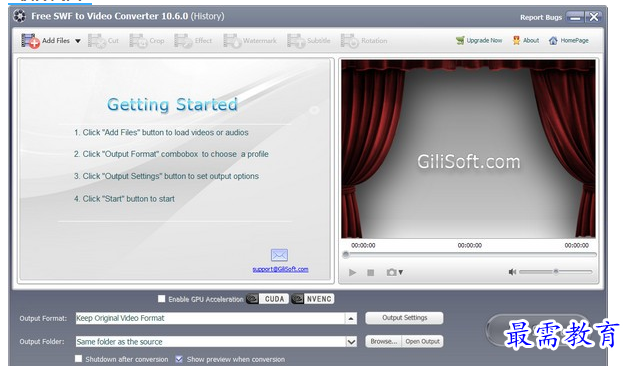Open the Watermark tool

(x=250, y=40)
